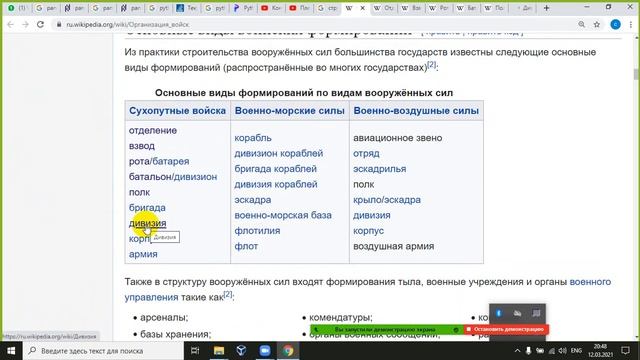Open the notification center icon

pos(625,351)
